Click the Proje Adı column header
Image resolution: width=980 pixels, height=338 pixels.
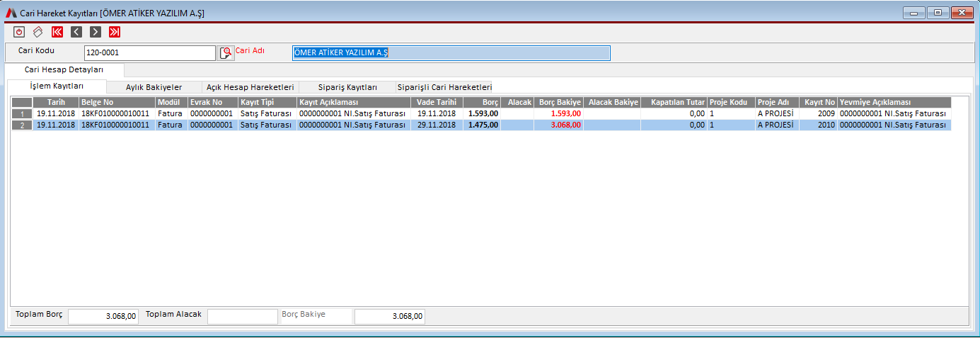click(778, 103)
